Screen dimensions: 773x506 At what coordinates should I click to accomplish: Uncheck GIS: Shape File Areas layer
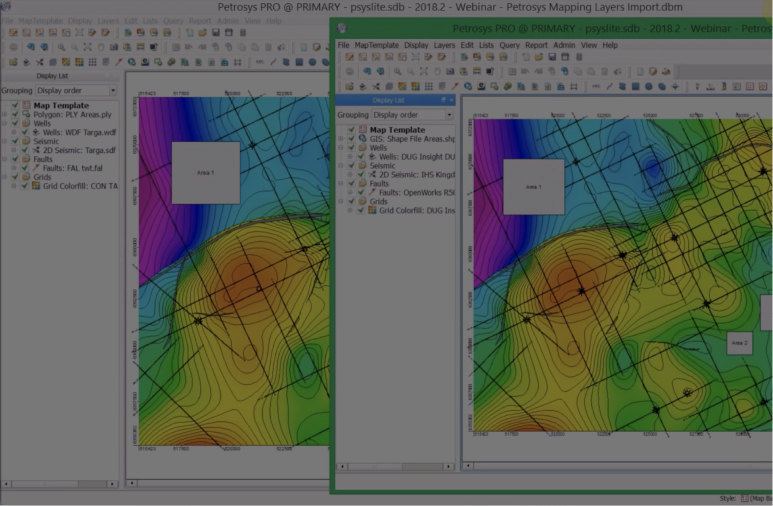(x=351, y=138)
